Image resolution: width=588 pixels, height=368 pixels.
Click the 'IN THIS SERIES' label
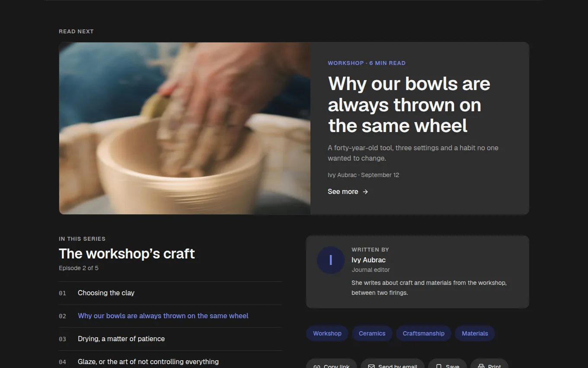pos(82,239)
